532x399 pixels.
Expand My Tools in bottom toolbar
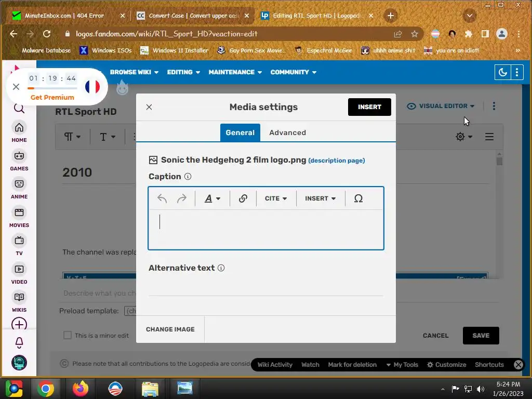click(x=403, y=365)
